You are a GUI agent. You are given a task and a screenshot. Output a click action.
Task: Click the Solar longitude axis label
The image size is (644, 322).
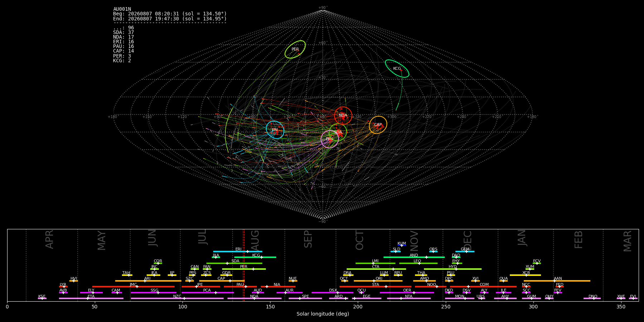point(323,314)
